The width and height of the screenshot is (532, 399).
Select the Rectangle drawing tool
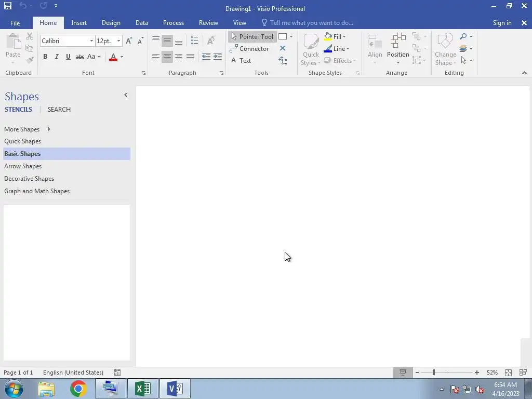click(x=283, y=36)
